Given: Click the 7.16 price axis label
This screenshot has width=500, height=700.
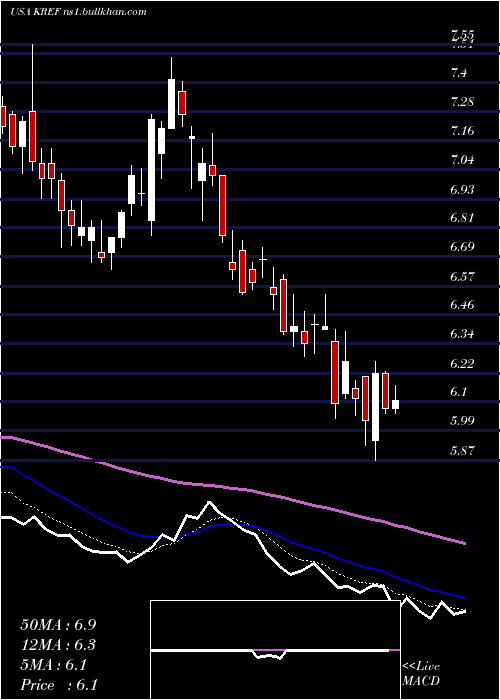Looking at the screenshot, I should [462, 131].
